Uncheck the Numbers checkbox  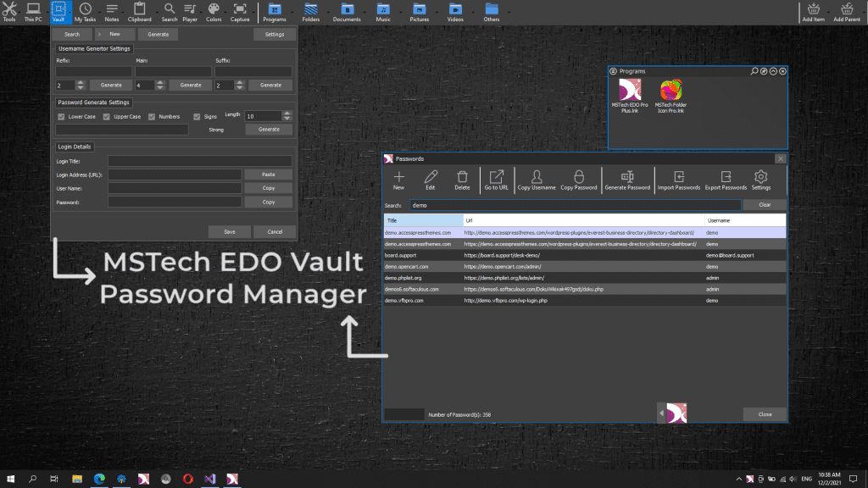tap(153, 117)
